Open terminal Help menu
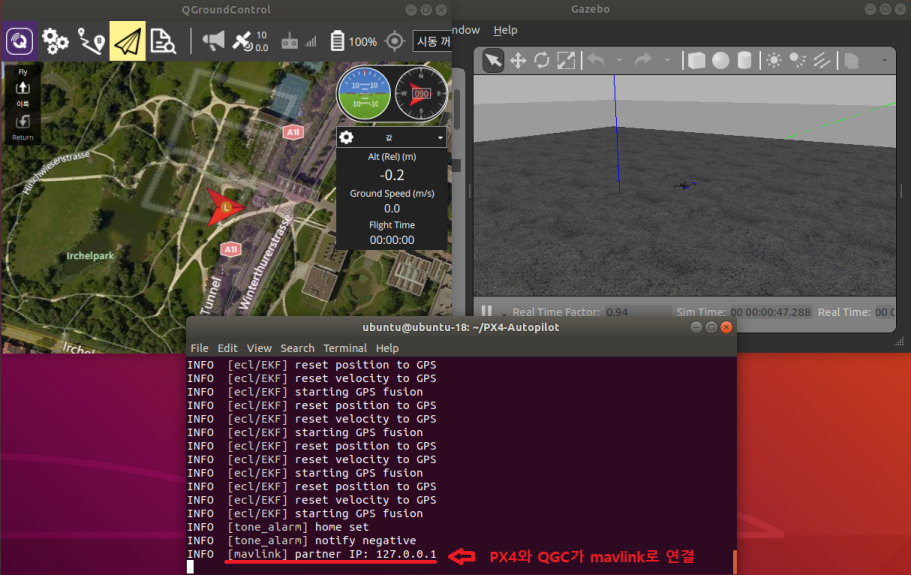 387,348
